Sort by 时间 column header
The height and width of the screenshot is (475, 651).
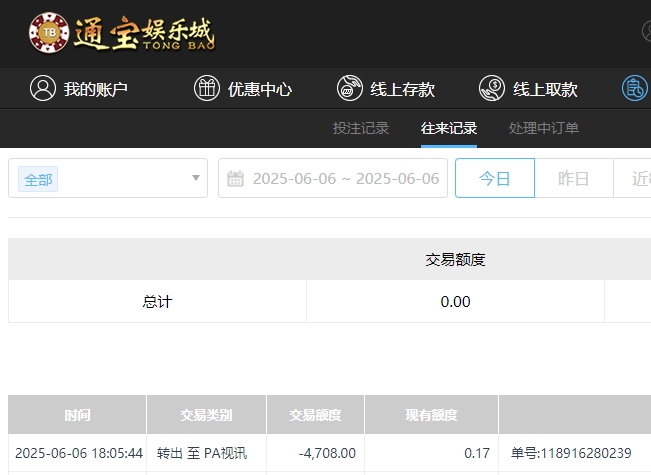tap(77, 414)
